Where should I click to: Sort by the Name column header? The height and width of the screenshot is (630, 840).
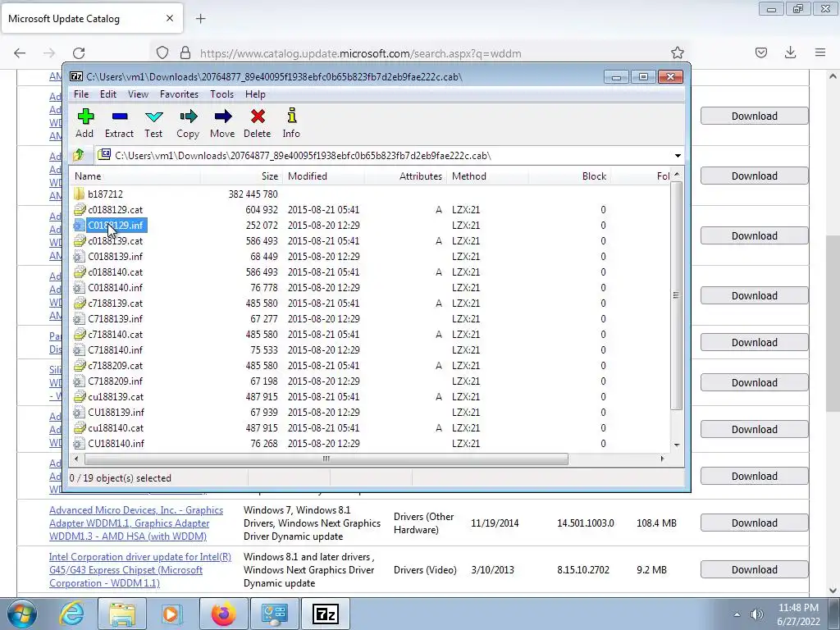[x=135, y=176]
